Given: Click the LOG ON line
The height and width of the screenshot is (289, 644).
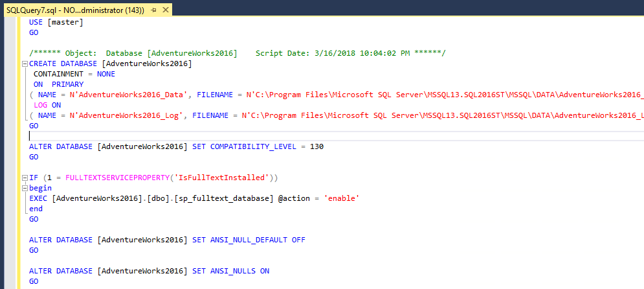Looking at the screenshot, I should click(47, 105).
